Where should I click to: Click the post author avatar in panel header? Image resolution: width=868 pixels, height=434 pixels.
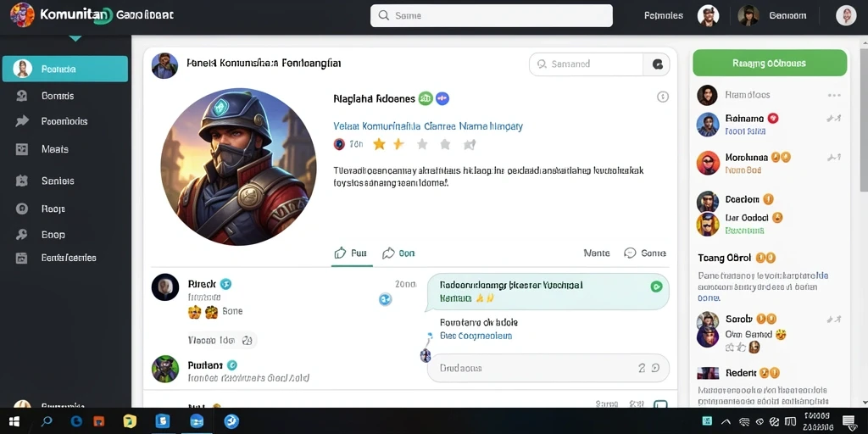click(x=164, y=66)
